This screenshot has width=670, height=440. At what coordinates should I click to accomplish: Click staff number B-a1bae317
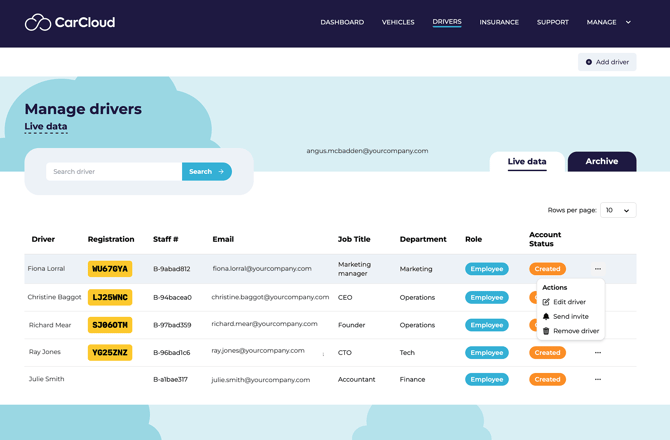coord(170,379)
